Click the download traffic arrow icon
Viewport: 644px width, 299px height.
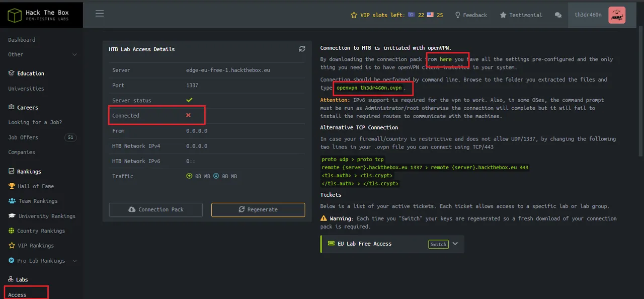216,176
